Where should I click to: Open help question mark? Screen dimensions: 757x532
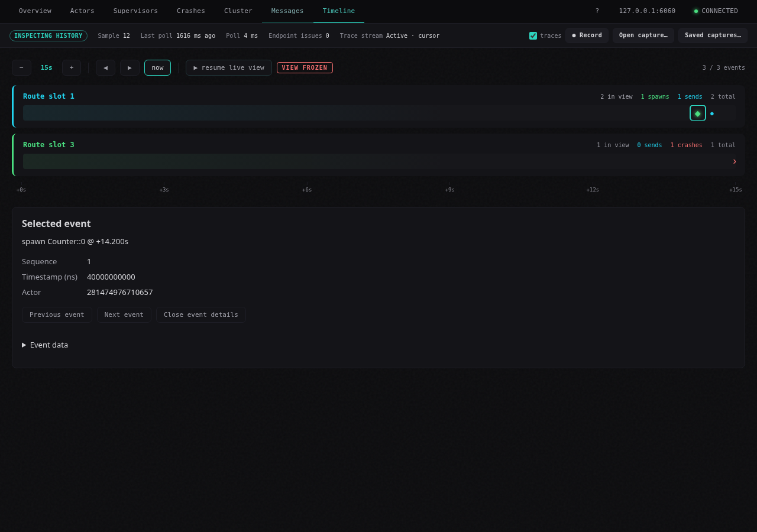pyautogui.click(x=597, y=11)
